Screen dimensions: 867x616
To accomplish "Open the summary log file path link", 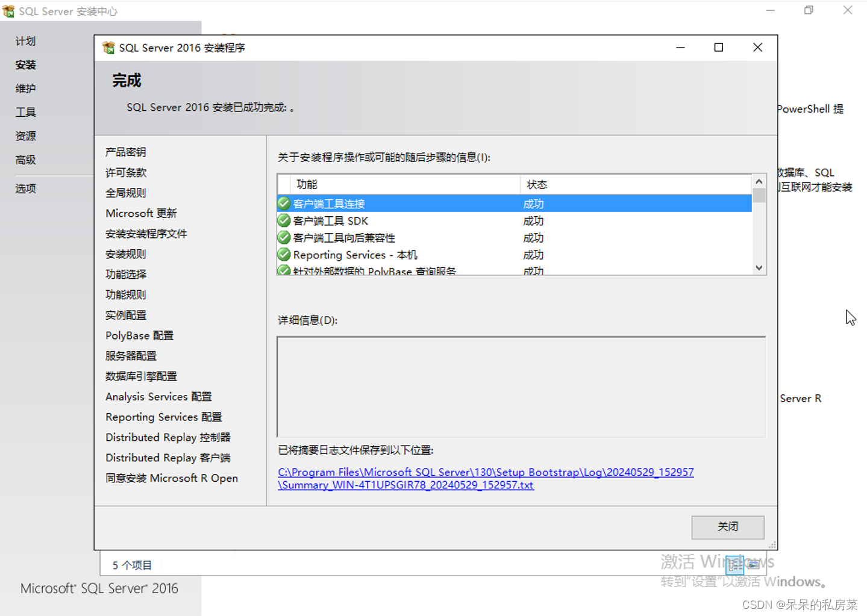I will 486,472.
